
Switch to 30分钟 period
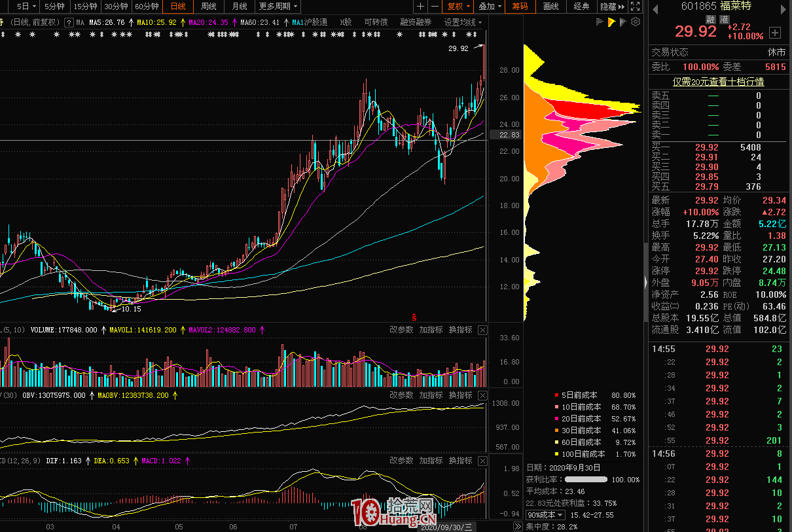coord(116,7)
